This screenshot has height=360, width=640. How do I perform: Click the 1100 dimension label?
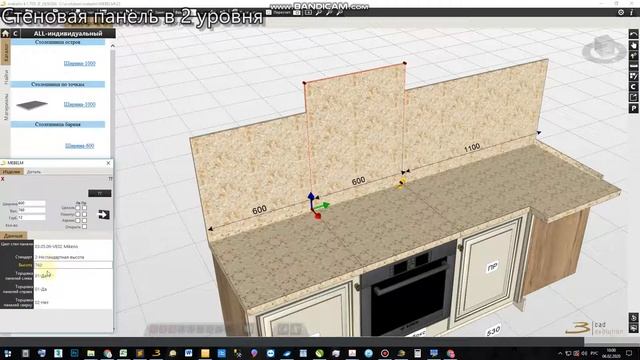(472, 148)
